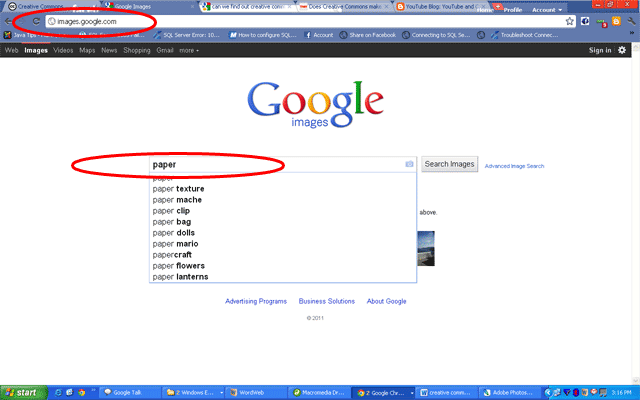The height and width of the screenshot is (400, 640).
Task: Choose the 'paper mario' suggestion
Action: [x=282, y=244]
